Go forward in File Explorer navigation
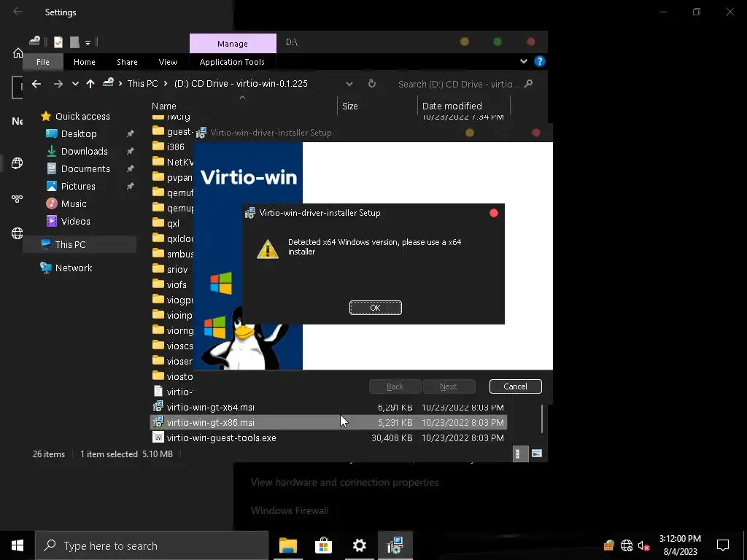Screen dimensions: 747x560 point(58,84)
